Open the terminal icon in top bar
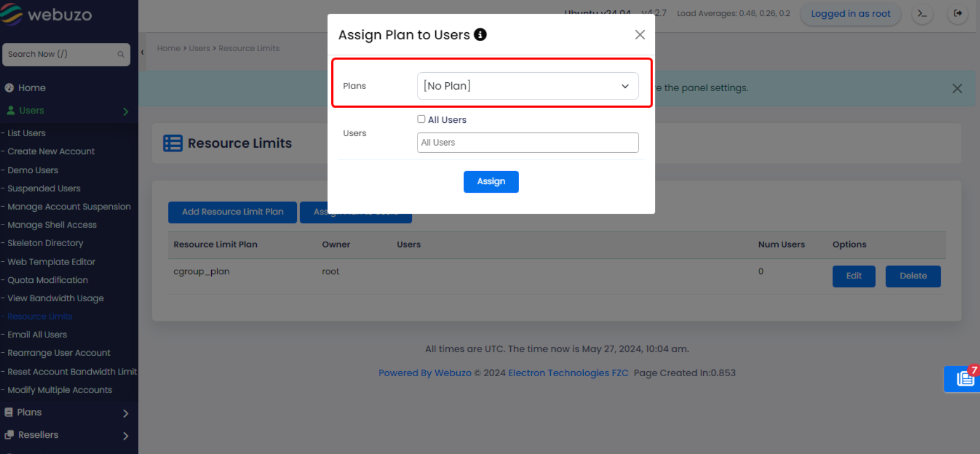The width and height of the screenshot is (980, 454). click(x=922, y=14)
